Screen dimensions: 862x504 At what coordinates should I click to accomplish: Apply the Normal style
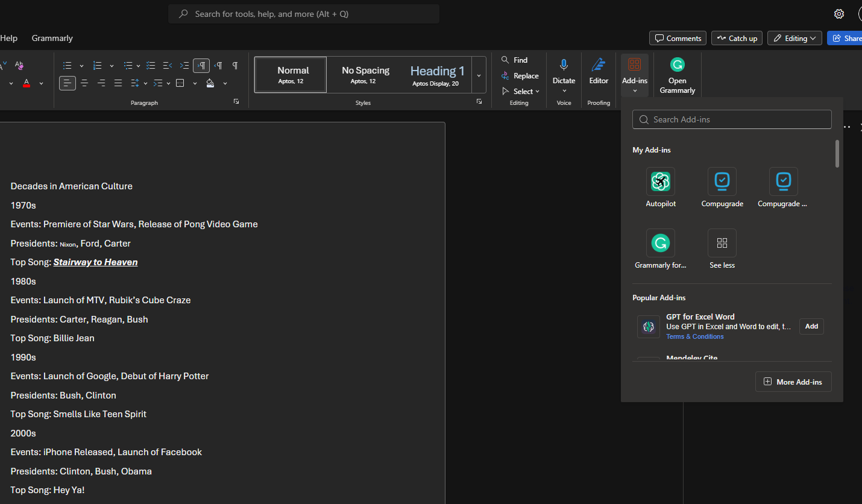pyautogui.click(x=291, y=75)
